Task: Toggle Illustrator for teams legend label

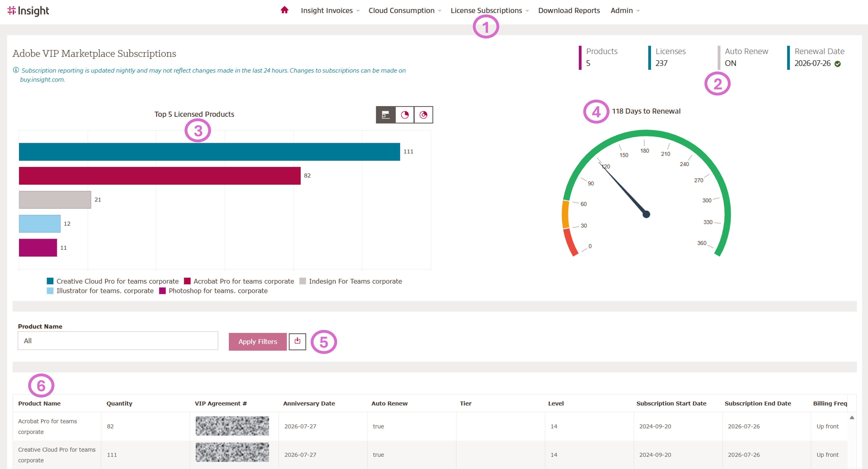Action: tap(105, 291)
